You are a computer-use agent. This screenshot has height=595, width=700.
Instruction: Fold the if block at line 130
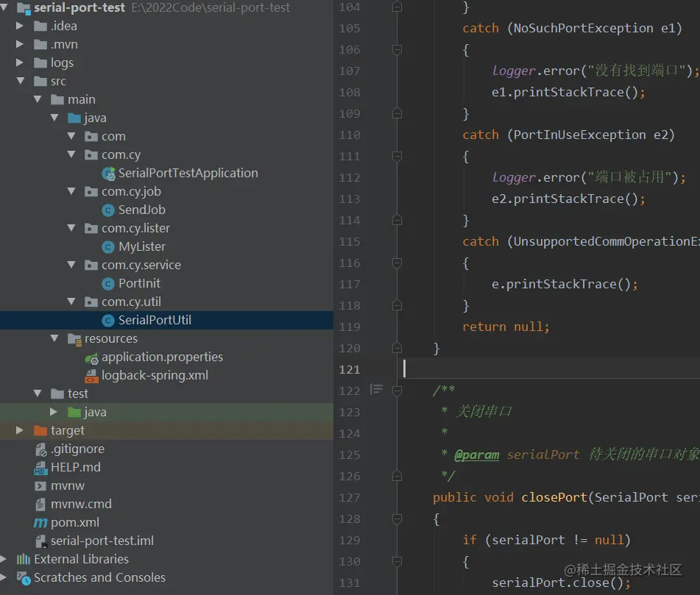coord(397,562)
